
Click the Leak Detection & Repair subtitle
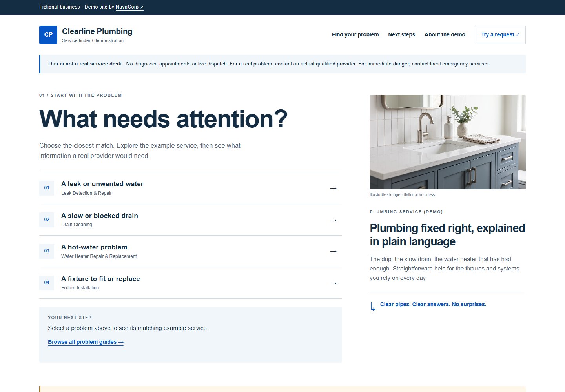tap(86, 193)
